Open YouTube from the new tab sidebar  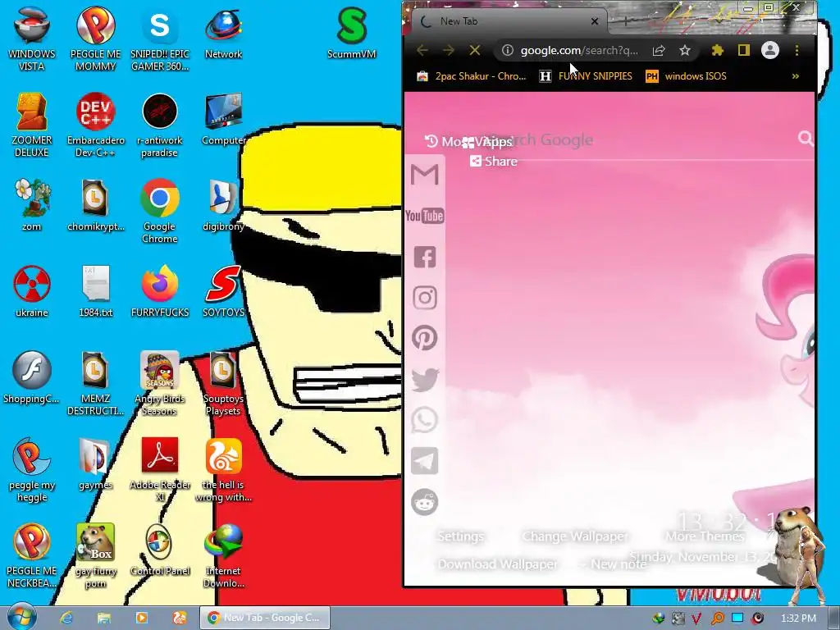click(425, 216)
